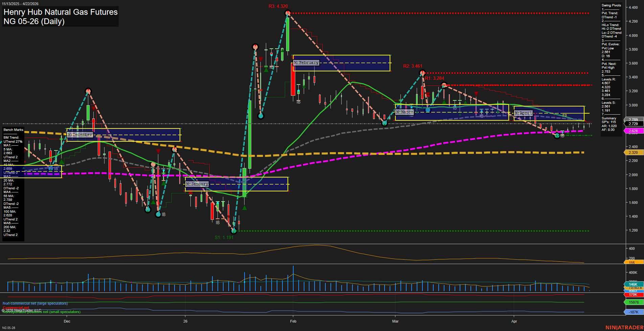The width and height of the screenshot is (644, 331).
Task: Select the M:February monthly zone label
Action: pyautogui.click(x=306, y=63)
